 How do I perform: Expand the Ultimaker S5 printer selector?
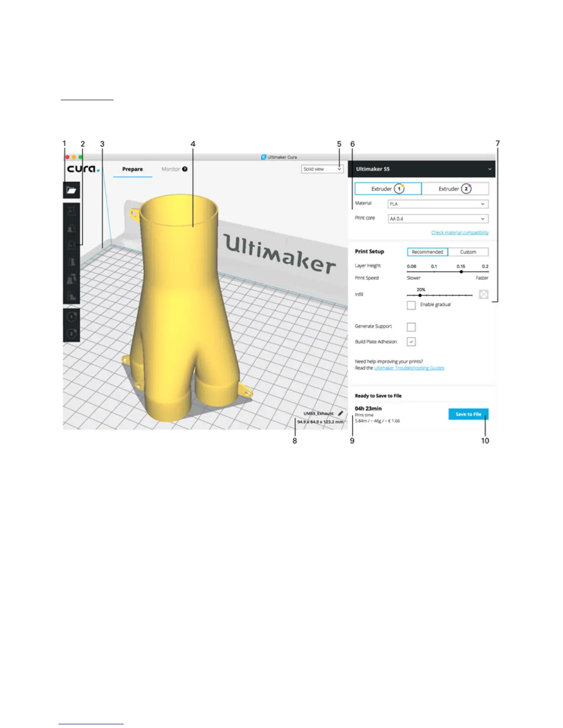tap(421, 169)
